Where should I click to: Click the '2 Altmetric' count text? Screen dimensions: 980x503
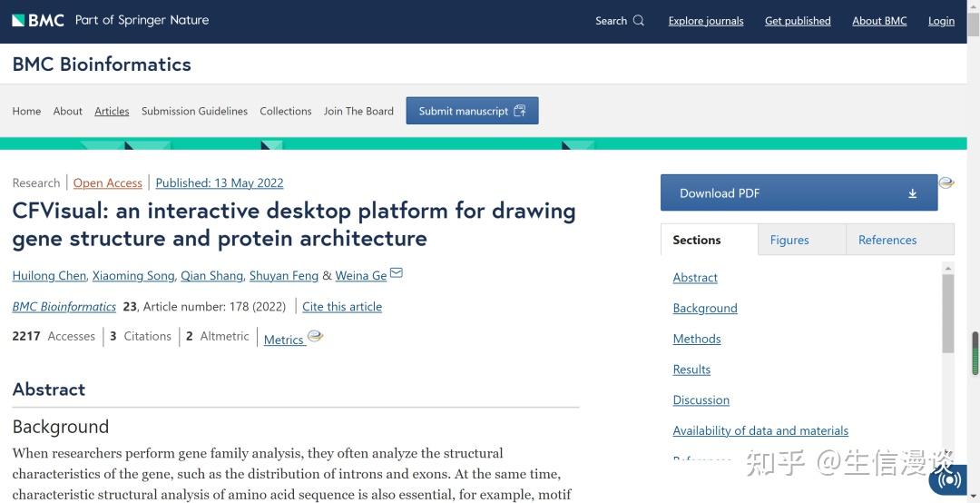point(218,337)
